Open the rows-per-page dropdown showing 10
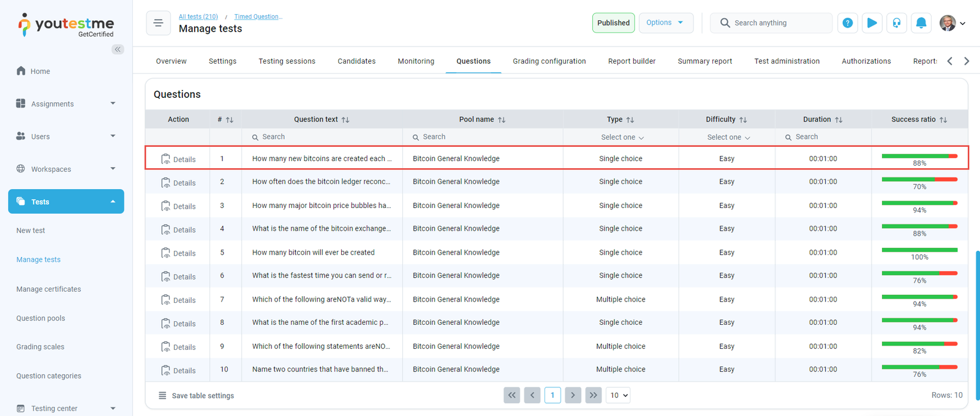This screenshot has height=416, width=980. (619, 395)
